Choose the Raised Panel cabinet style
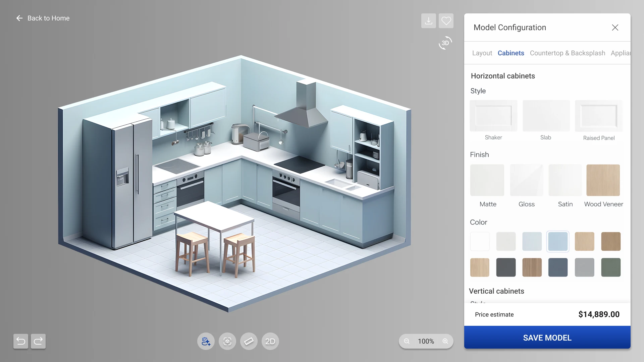 point(599,116)
